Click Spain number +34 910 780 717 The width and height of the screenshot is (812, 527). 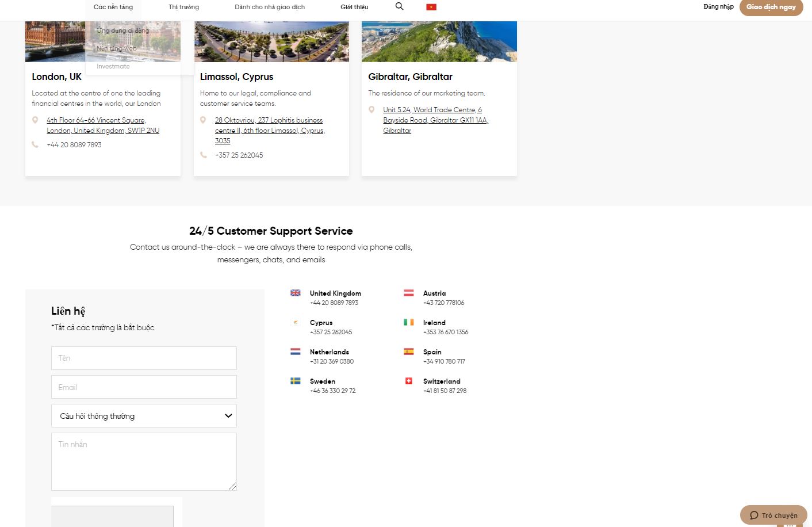[444, 361]
